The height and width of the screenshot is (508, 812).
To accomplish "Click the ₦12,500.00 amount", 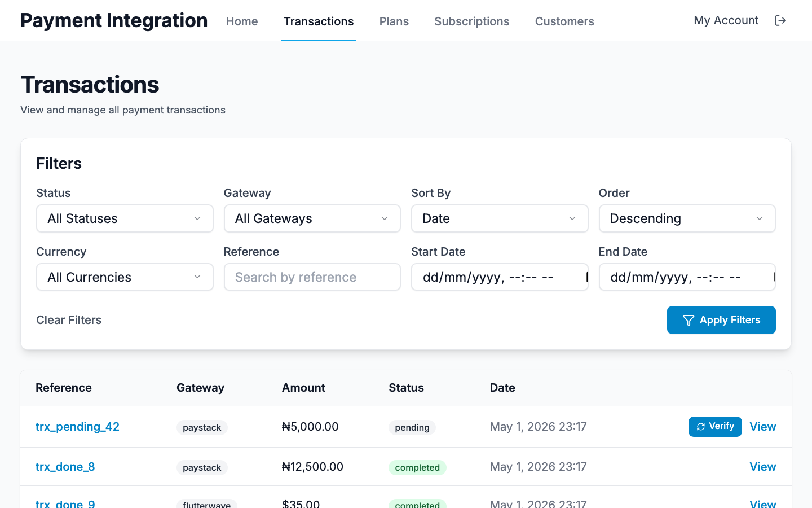I will (312, 467).
